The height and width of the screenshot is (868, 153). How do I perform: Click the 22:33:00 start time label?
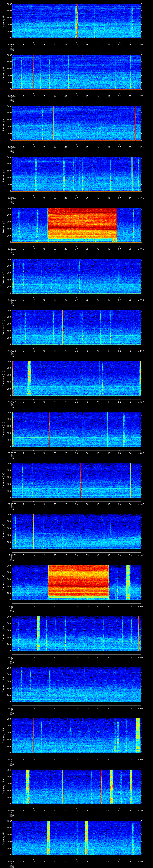pos(12,147)
